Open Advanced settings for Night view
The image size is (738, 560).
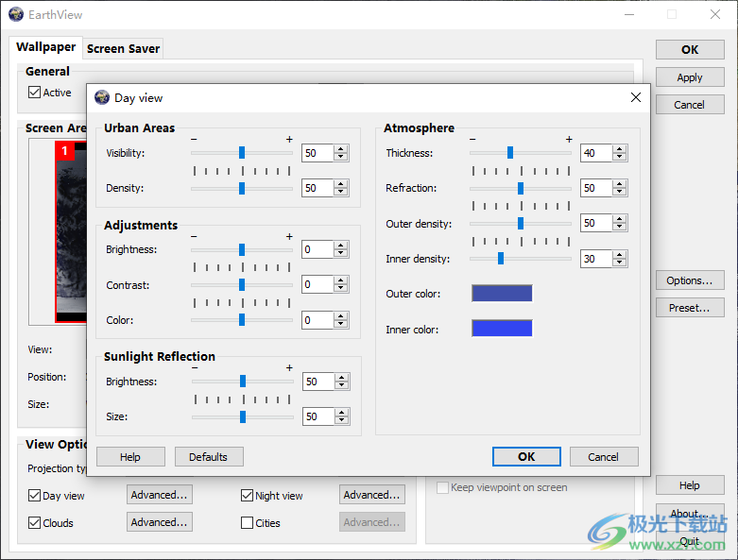pyautogui.click(x=371, y=495)
